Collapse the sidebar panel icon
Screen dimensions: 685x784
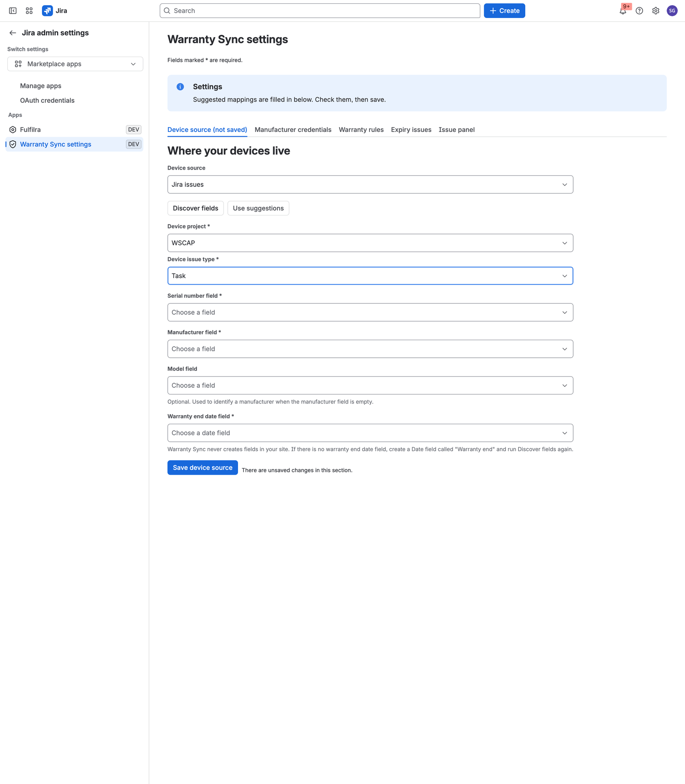pos(13,11)
